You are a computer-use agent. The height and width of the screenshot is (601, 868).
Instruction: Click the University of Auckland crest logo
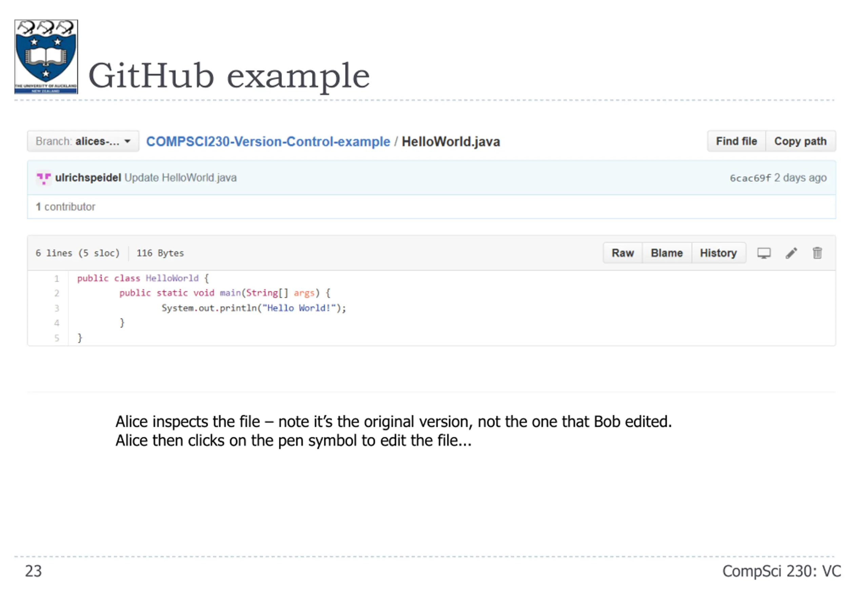click(x=46, y=57)
